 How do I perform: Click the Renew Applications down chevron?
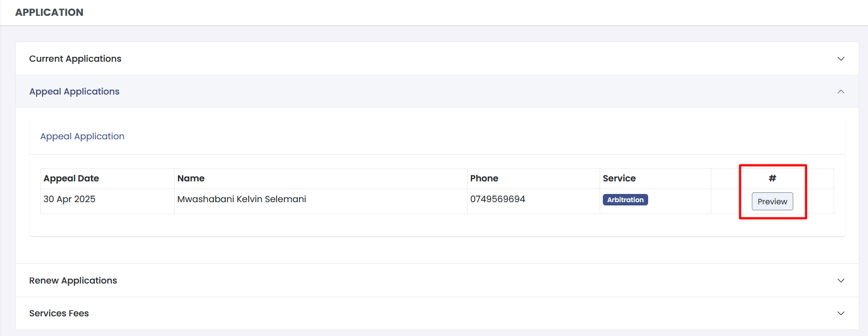pyautogui.click(x=841, y=281)
